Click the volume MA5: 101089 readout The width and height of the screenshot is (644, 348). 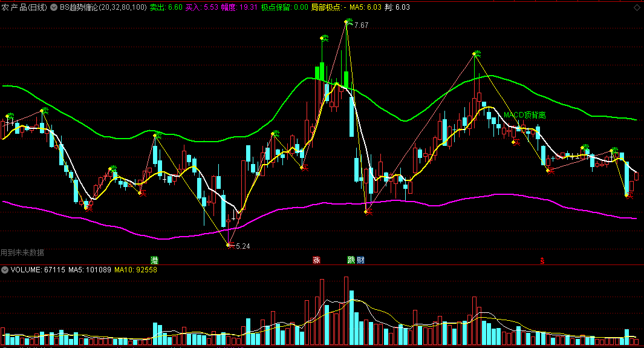click(89, 270)
